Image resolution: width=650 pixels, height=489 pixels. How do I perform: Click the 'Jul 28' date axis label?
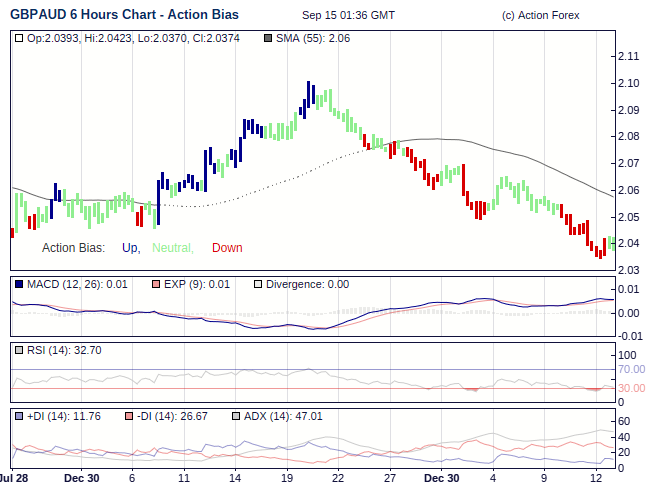(x=13, y=478)
